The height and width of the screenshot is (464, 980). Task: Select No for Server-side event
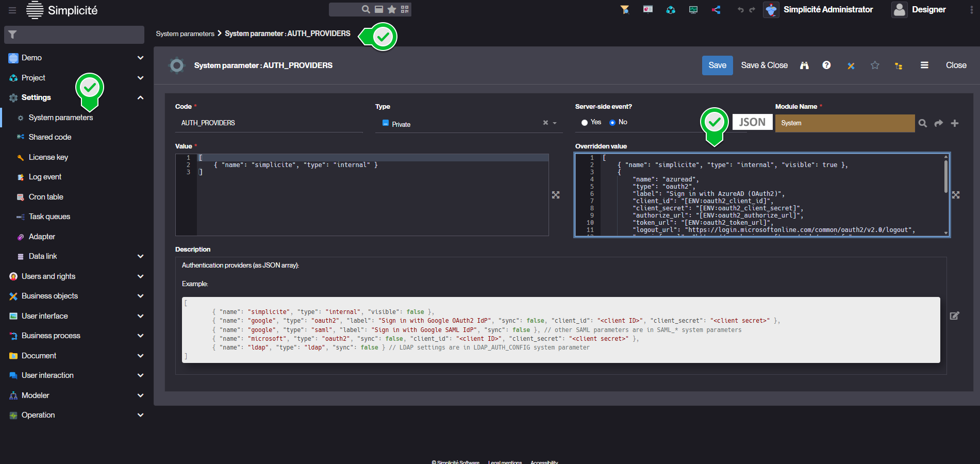coord(612,123)
